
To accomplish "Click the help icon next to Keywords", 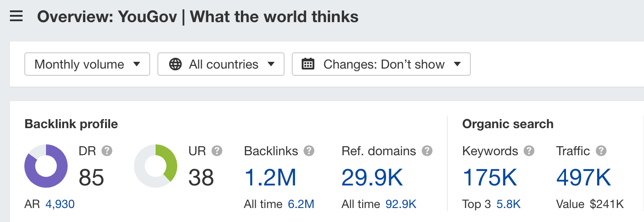I will tap(529, 151).
